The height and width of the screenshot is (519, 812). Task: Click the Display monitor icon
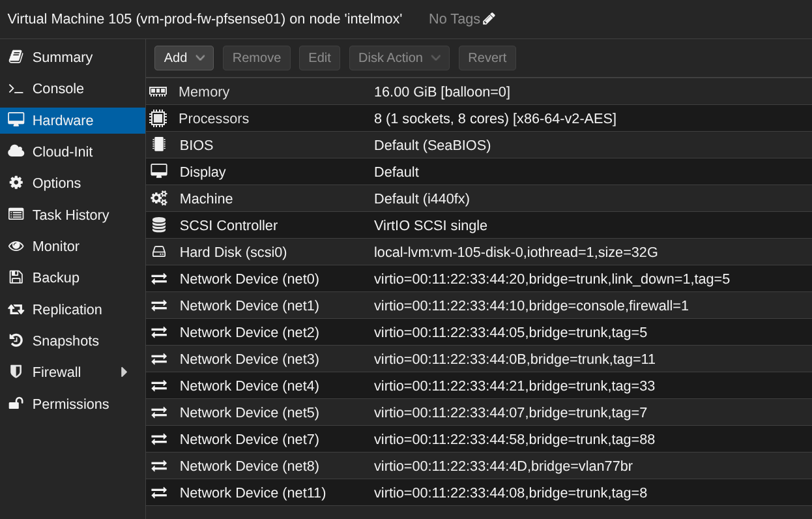click(x=158, y=171)
